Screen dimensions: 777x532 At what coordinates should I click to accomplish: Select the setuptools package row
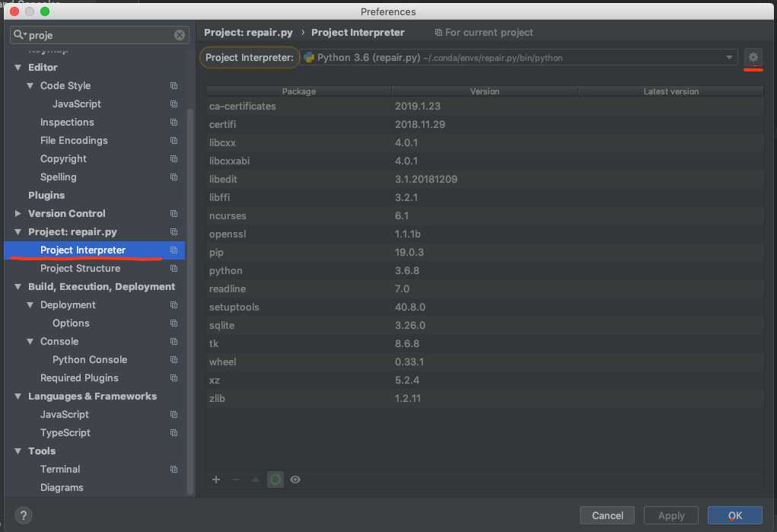pos(485,307)
